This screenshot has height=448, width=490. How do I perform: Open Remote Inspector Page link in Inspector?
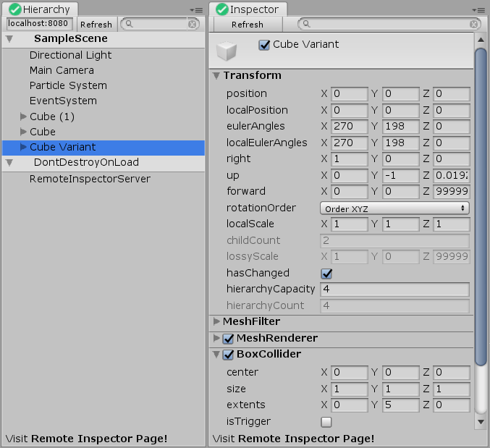(x=306, y=439)
